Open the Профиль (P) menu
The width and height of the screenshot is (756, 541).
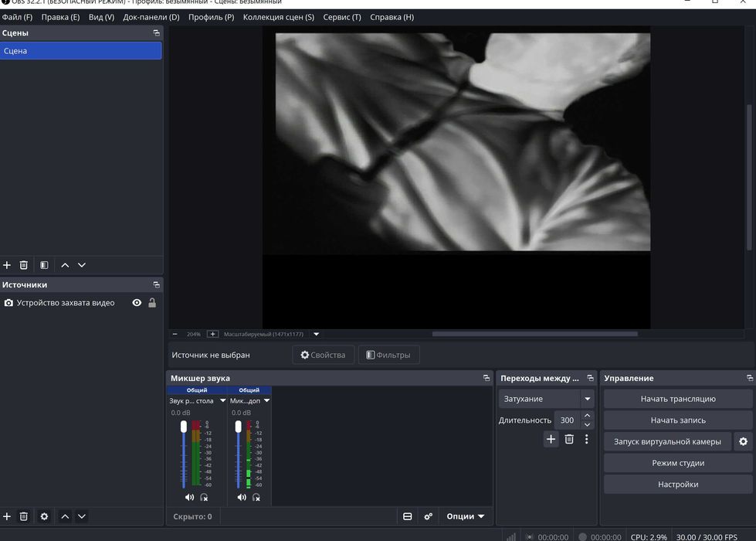pyautogui.click(x=211, y=17)
